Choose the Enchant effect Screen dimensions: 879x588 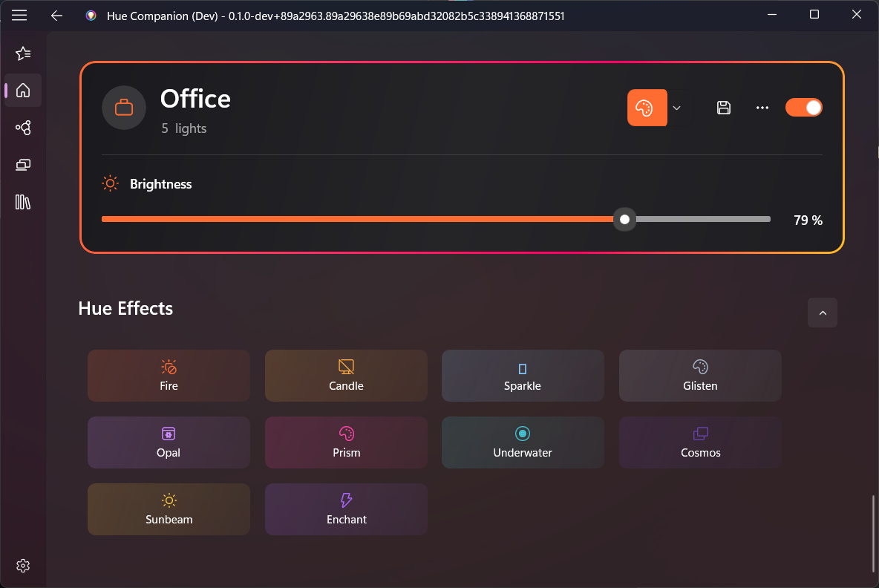[x=346, y=509]
